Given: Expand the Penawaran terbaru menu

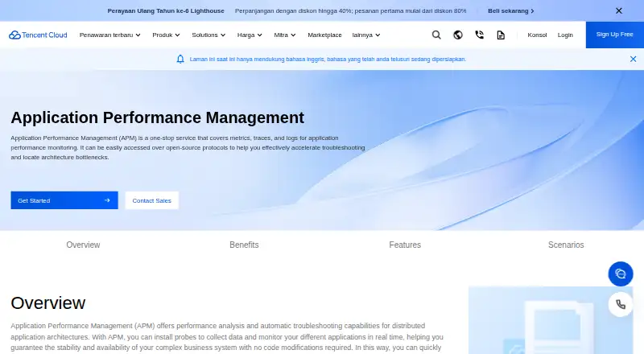Looking at the screenshot, I should [x=110, y=35].
